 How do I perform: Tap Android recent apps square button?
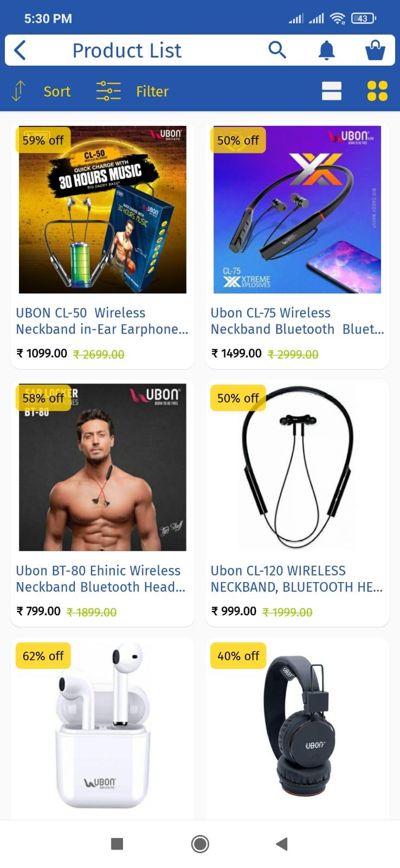(x=117, y=844)
